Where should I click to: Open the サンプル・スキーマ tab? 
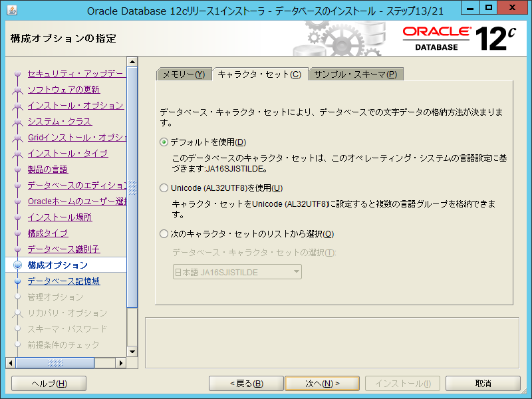pos(356,74)
